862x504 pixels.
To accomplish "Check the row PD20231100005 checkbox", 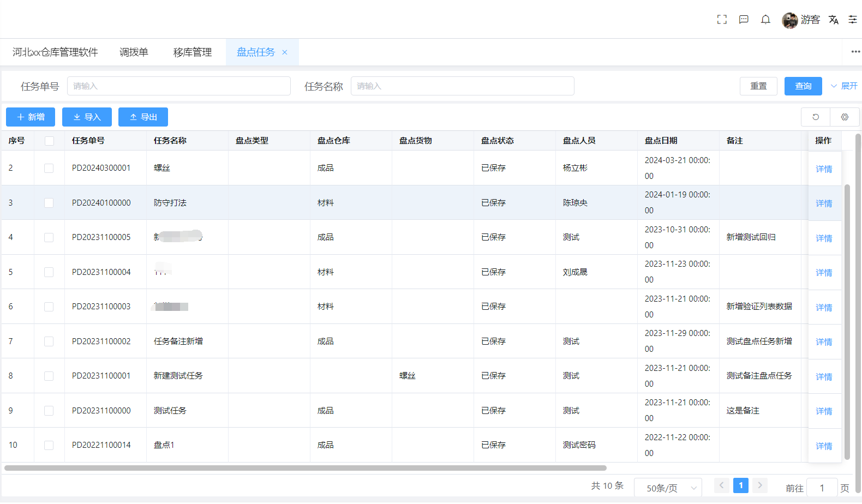I will tap(49, 237).
